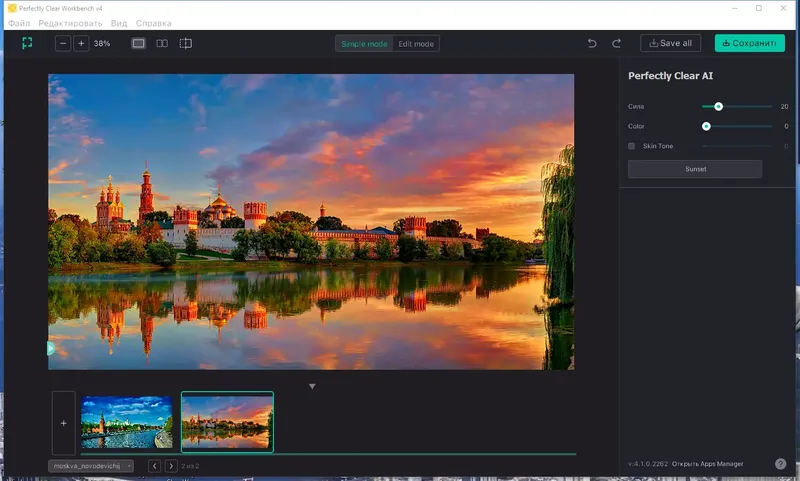Enable the Skin Tone checkbox

coord(632,146)
